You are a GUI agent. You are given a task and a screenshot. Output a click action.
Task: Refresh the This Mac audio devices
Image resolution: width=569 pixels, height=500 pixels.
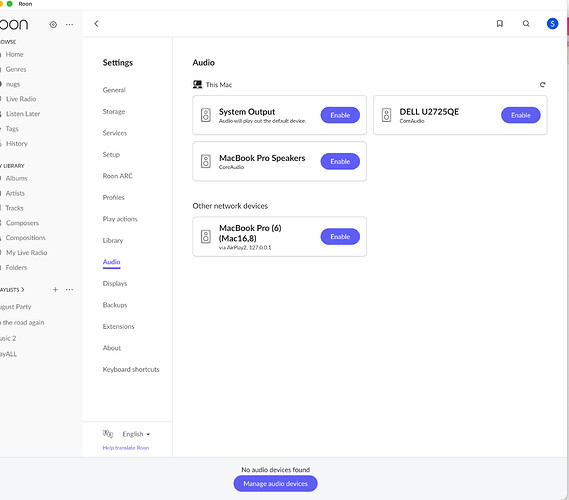pyautogui.click(x=542, y=85)
